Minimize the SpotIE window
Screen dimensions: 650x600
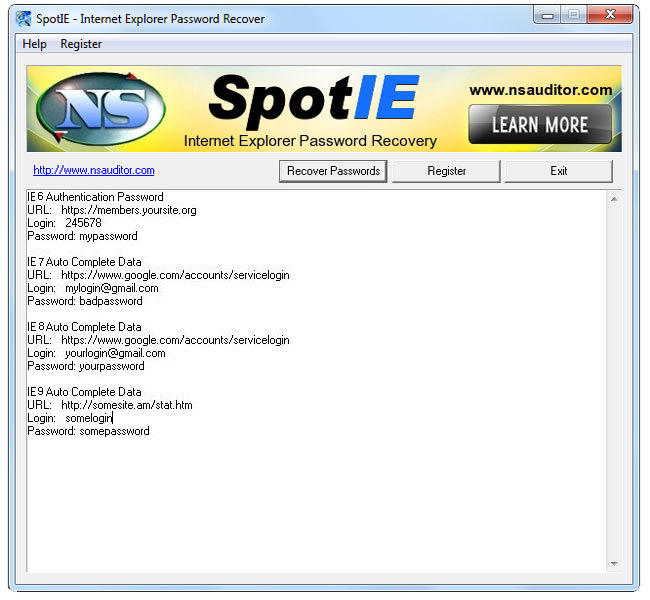pos(548,15)
